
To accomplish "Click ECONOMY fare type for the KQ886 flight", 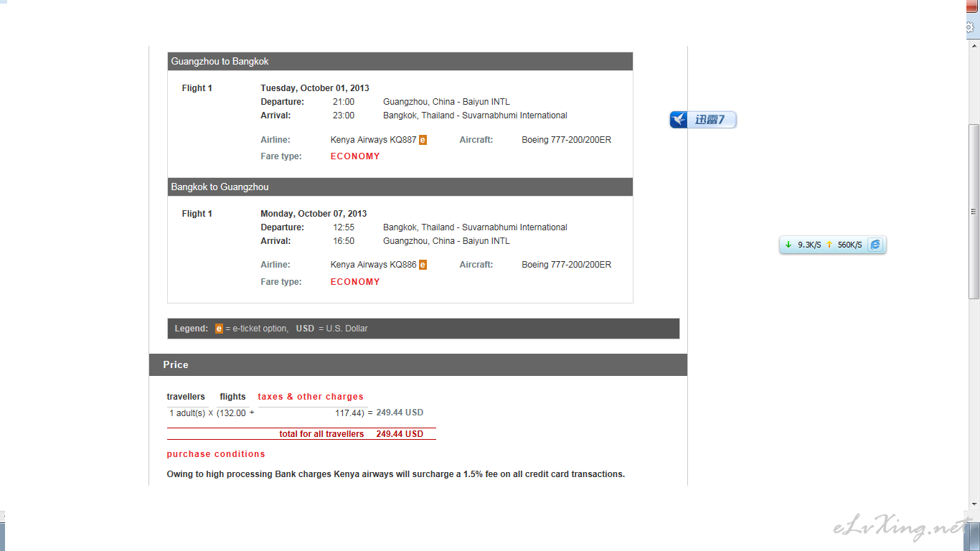I will (355, 282).
